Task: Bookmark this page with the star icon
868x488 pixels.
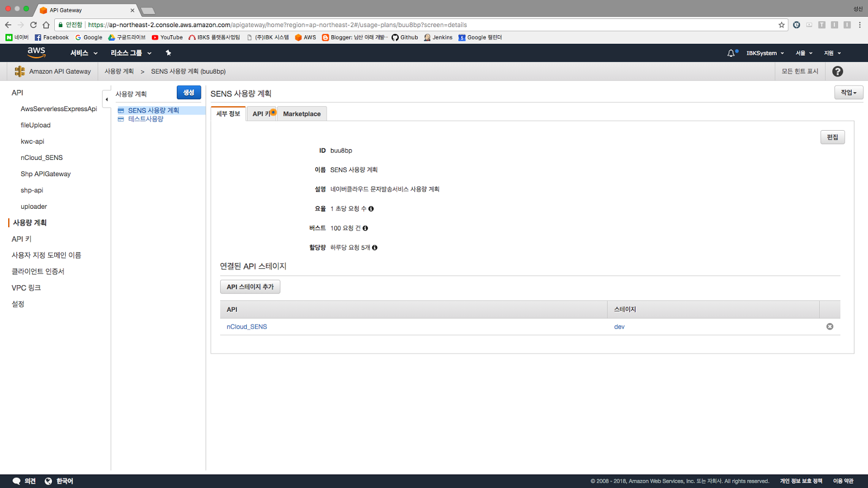Action: (782, 25)
